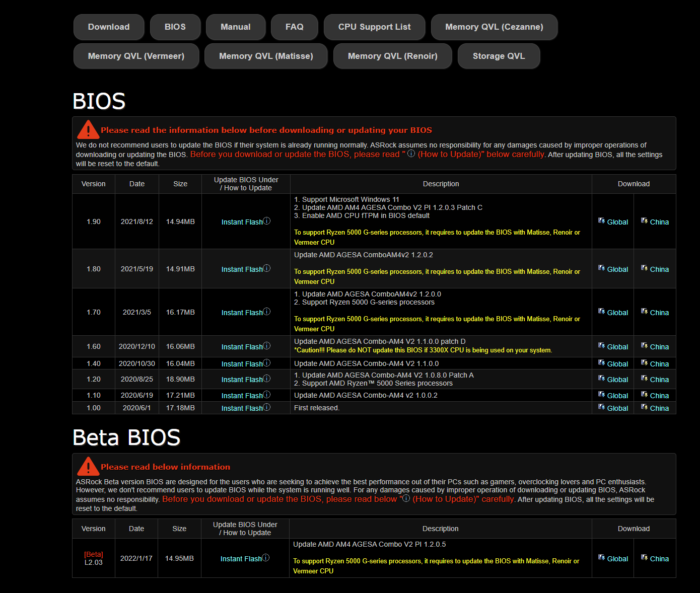The width and height of the screenshot is (700, 593).
Task: Go to the FAQ tab
Action: [295, 27]
